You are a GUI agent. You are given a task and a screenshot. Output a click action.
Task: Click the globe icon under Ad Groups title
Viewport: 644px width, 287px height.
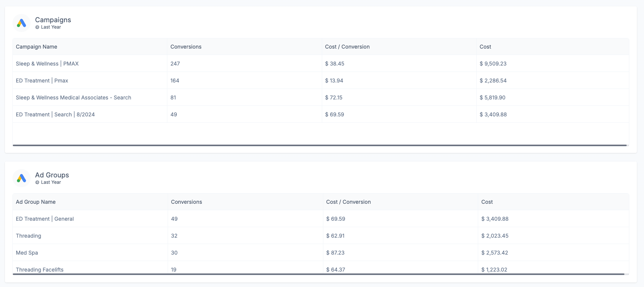pos(37,182)
